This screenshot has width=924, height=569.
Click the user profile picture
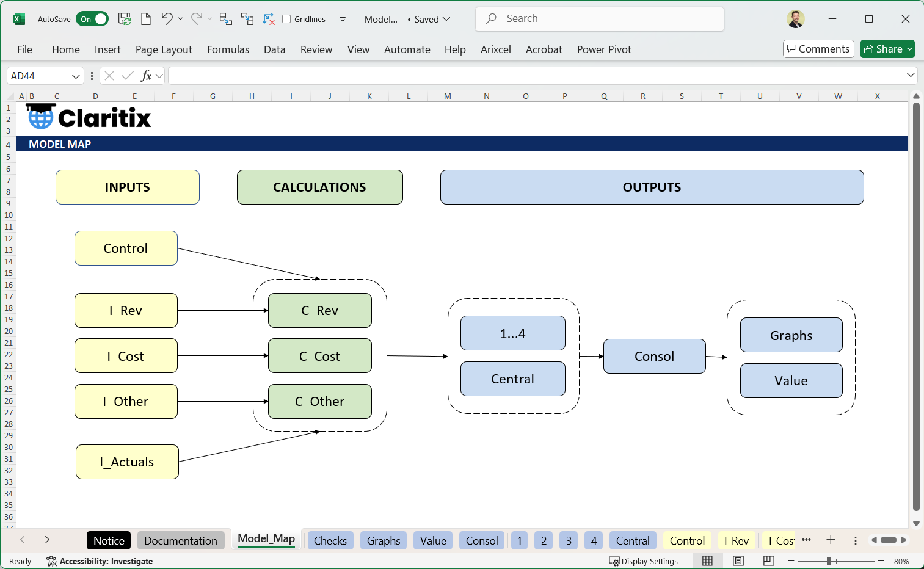(x=795, y=19)
